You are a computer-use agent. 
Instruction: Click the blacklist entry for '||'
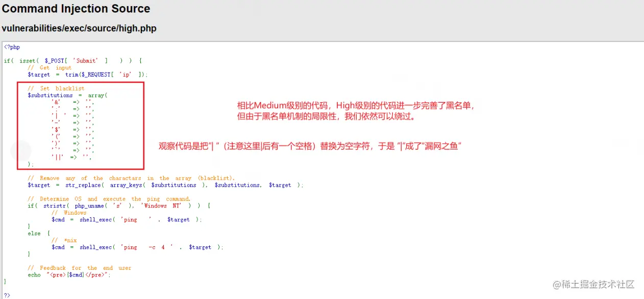tap(72, 157)
